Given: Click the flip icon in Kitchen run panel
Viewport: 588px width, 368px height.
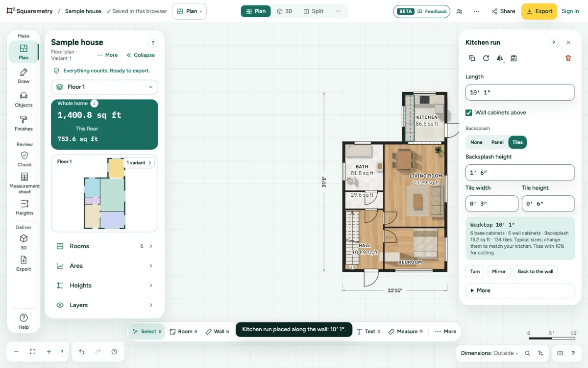Looking at the screenshot, I should pos(500,58).
